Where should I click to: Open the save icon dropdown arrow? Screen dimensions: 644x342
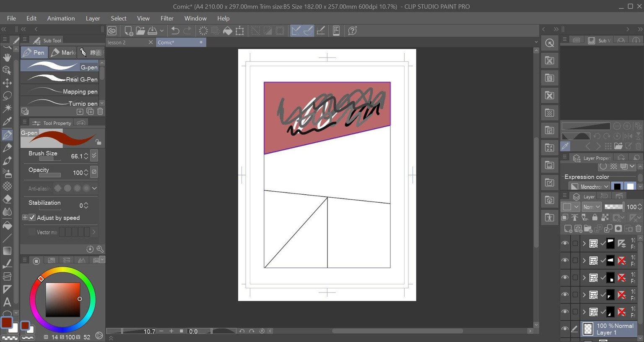162,31
